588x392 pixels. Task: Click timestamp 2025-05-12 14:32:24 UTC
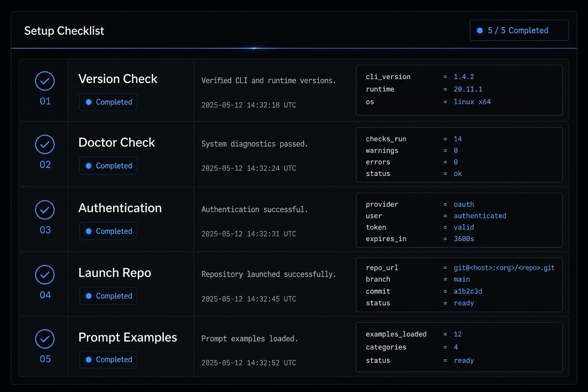249,168
